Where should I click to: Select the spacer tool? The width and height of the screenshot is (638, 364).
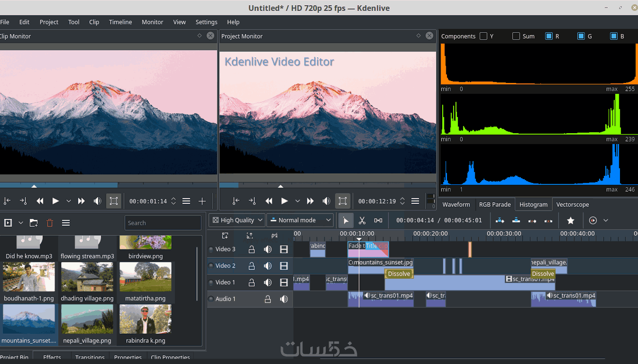point(378,220)
